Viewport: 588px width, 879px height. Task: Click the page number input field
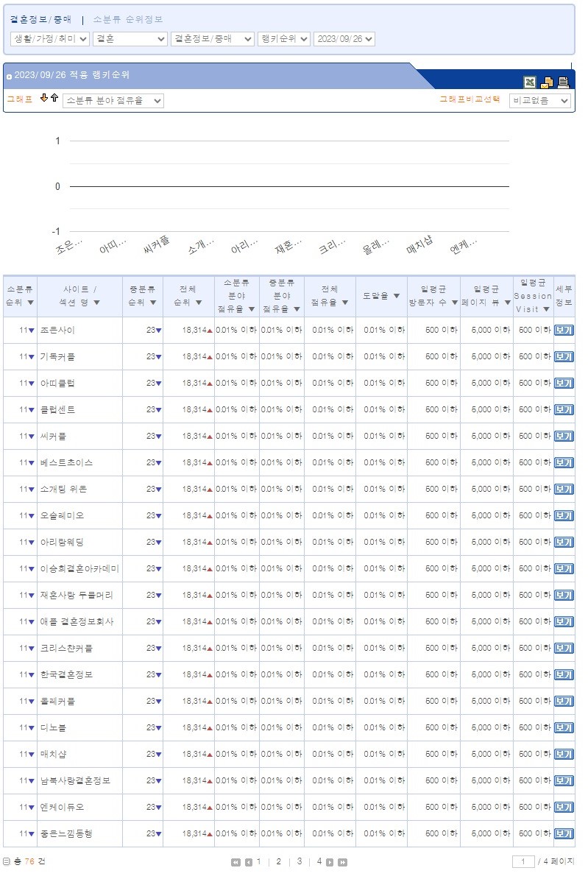click(x=523, y=861)
